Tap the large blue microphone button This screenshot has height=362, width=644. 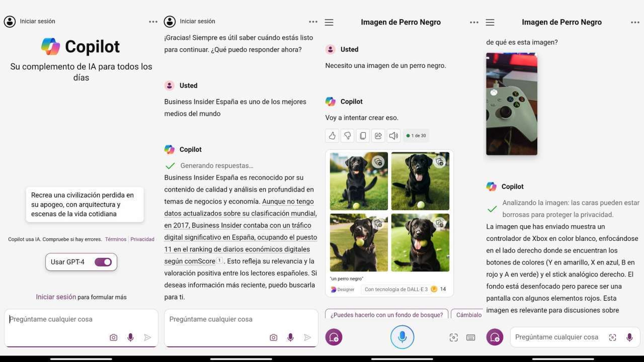coord(402,337)
